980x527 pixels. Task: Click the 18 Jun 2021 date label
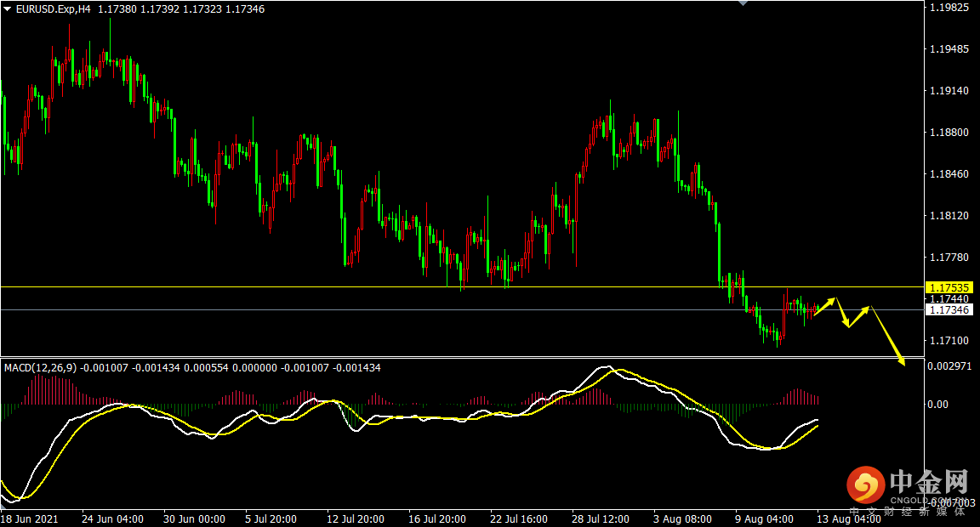[x=29, y=518]
